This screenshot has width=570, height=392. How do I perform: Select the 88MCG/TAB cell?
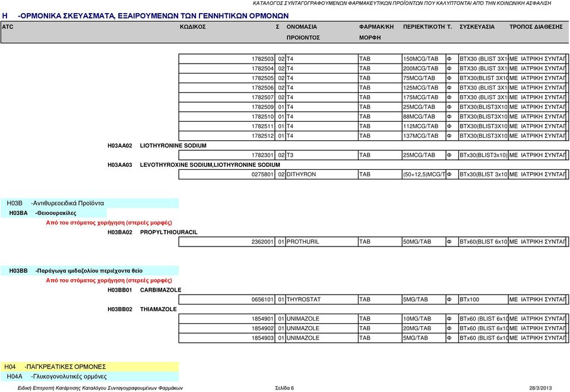[x=424, y=117]
